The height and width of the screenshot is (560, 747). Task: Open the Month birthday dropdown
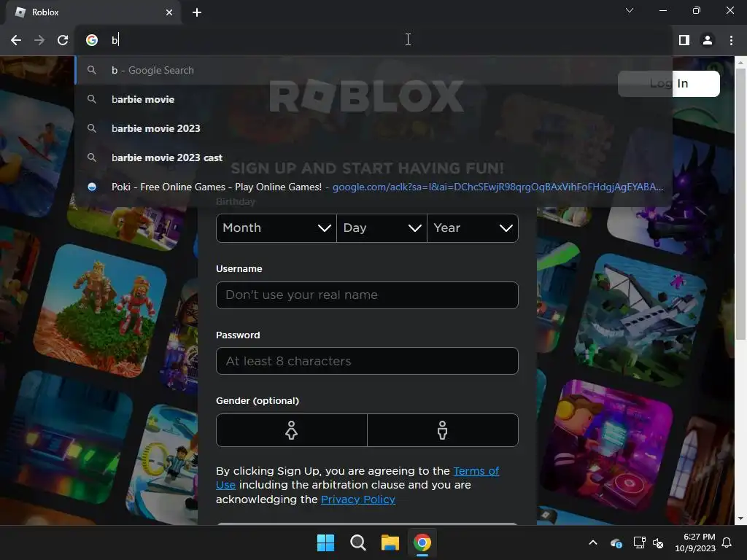(276, 228)
